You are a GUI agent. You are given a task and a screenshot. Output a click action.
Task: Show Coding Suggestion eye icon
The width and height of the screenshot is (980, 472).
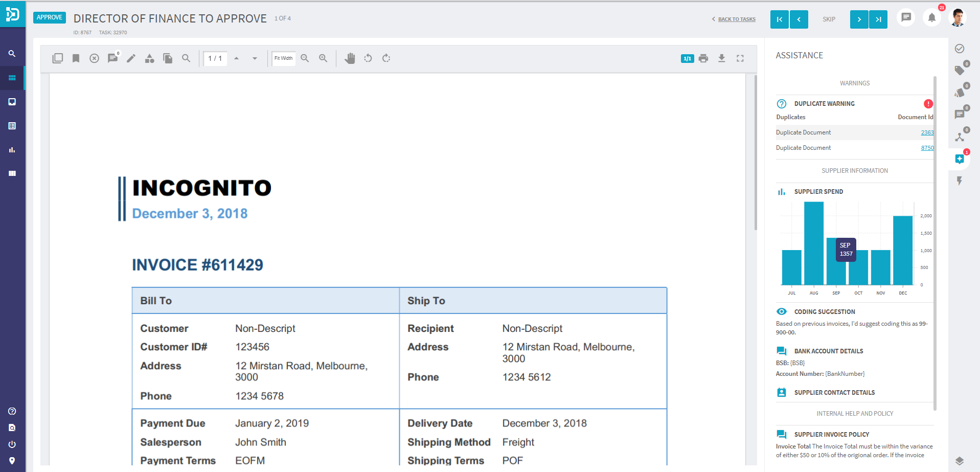click(x=781, y=311)
